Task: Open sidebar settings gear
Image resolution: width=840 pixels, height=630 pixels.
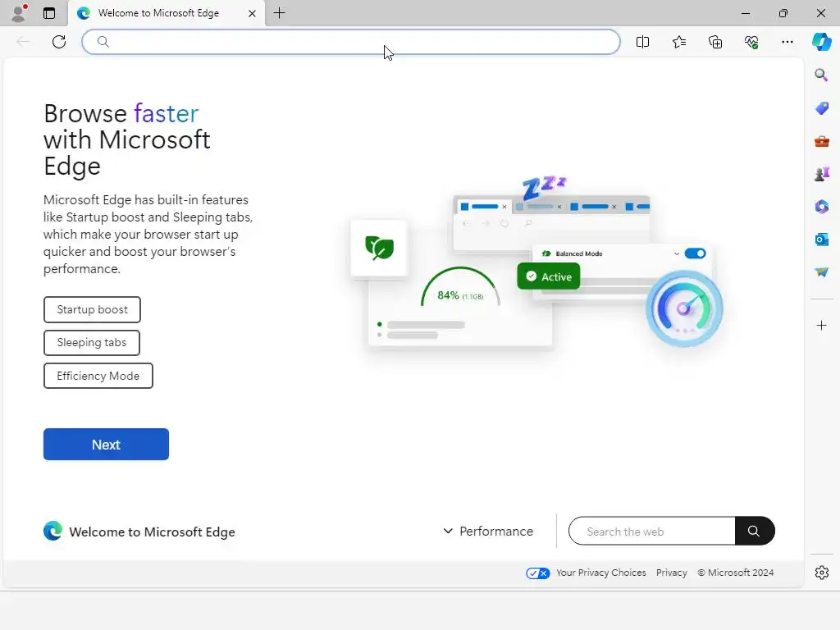Action: (821, 573)
